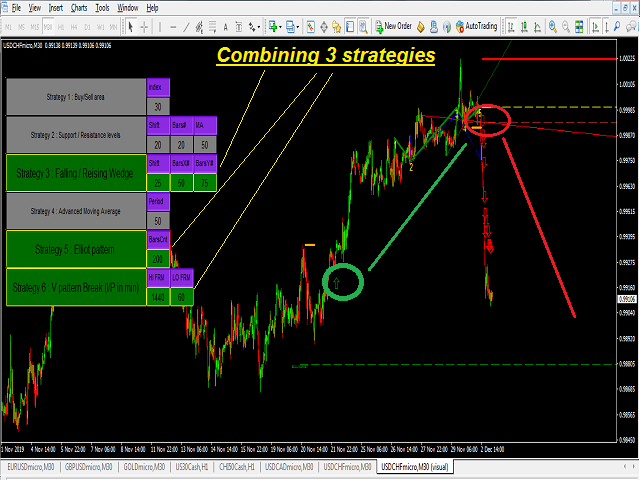
Task: Toggle chart Auto Scroll
Action: [595, 27]
